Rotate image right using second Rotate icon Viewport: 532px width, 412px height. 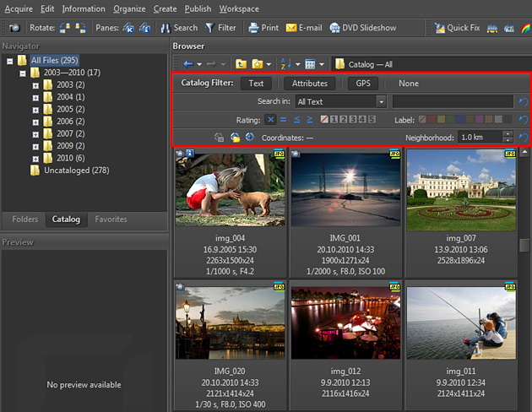pyautogui.click(x=80, y=28)
